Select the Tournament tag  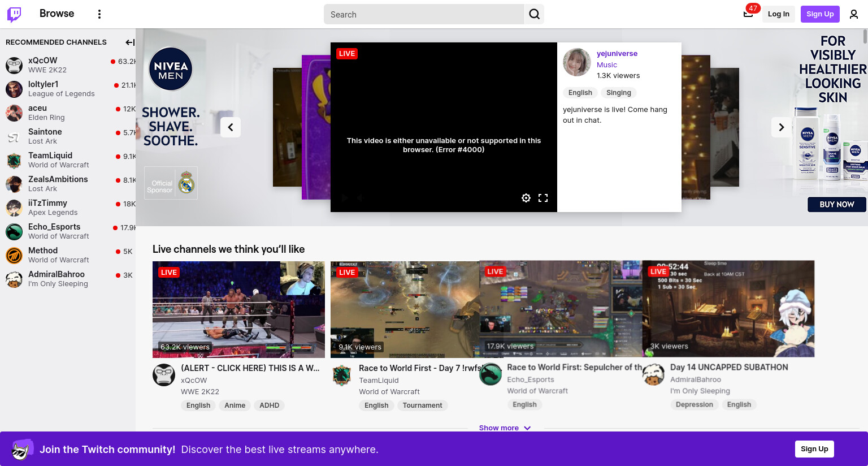click(x=423, y=405)
